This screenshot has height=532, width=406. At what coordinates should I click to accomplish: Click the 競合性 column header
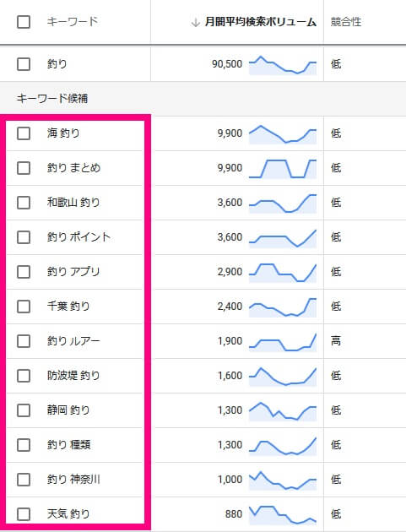(345, 22)
